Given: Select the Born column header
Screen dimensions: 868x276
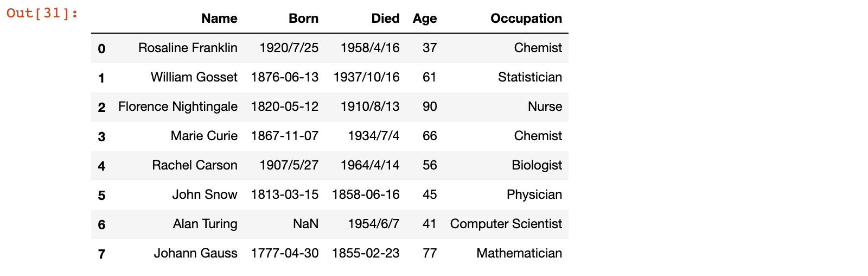Looking at the screenshot, I should click(303, 18).
